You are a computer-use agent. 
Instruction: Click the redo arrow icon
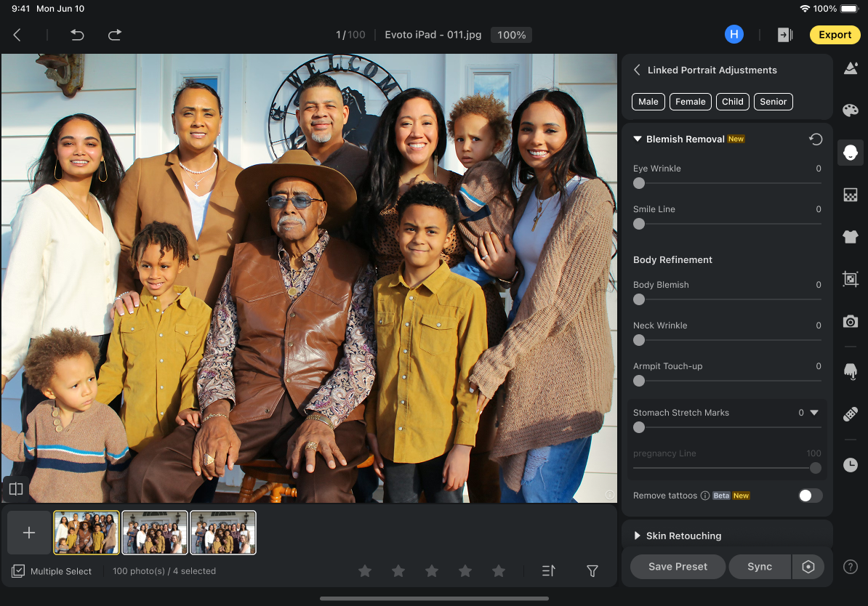[x=115, y=35]
